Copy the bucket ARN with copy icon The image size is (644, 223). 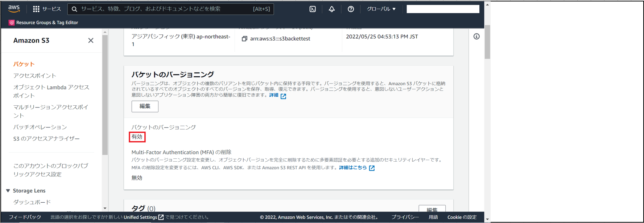244,38
